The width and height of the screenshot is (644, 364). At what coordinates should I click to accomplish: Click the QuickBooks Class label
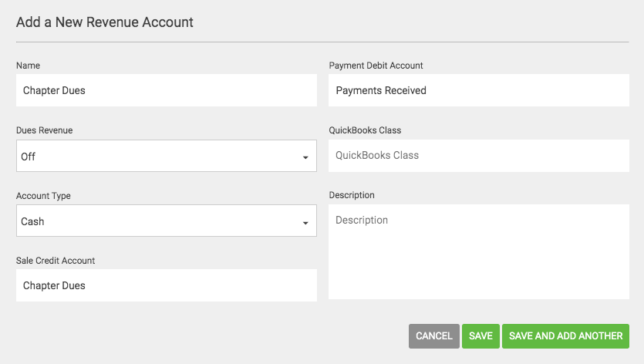[365, 130]
